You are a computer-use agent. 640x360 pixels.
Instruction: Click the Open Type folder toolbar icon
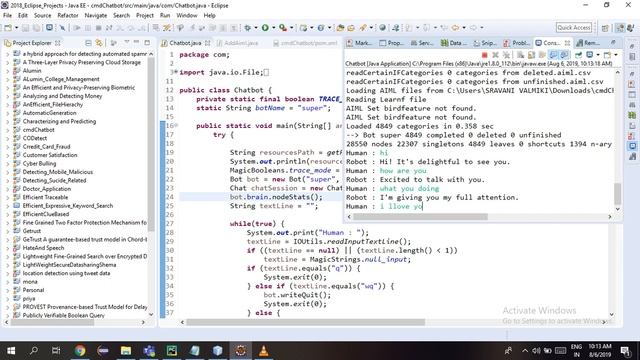click(x=340, y=28)
